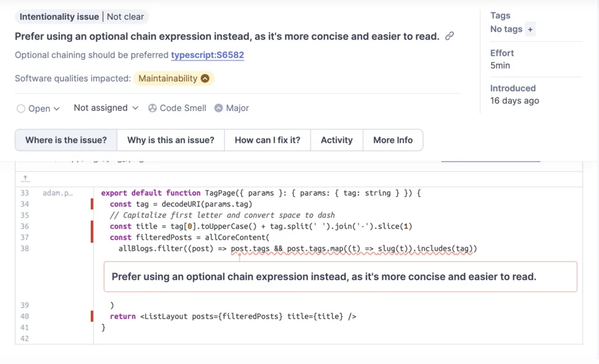
Task: Expand the Not assigned assignee dropdown
Action: coord(106,108)
